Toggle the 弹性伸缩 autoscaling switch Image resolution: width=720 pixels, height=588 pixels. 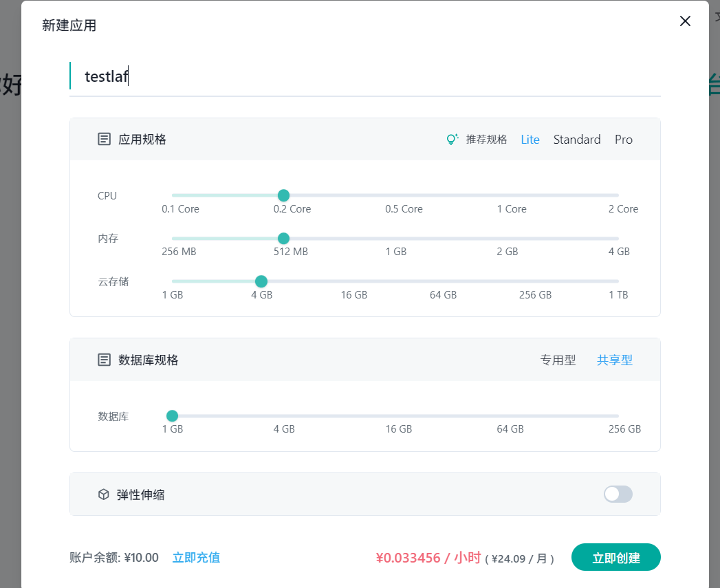pos(618,494)
